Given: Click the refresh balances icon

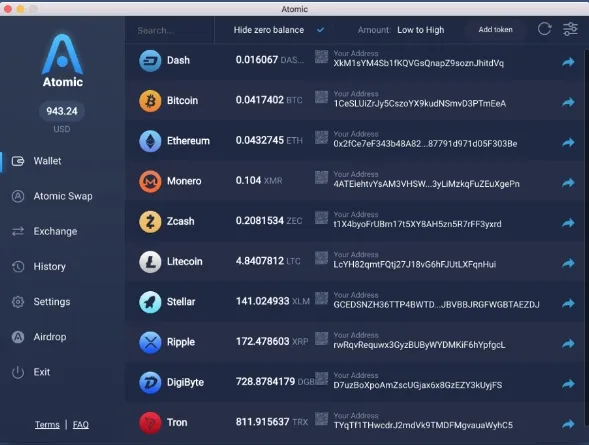Looking at the screenshot, I should click(x=544, y=29).
